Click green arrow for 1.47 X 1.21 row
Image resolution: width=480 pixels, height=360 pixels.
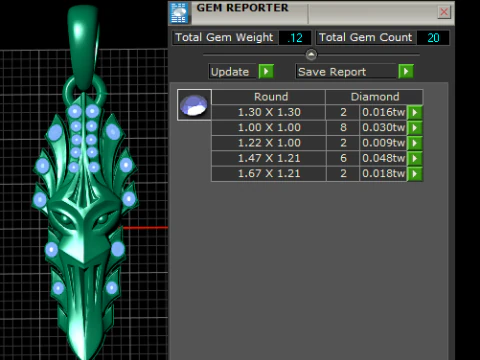click(x=415, y=158)
